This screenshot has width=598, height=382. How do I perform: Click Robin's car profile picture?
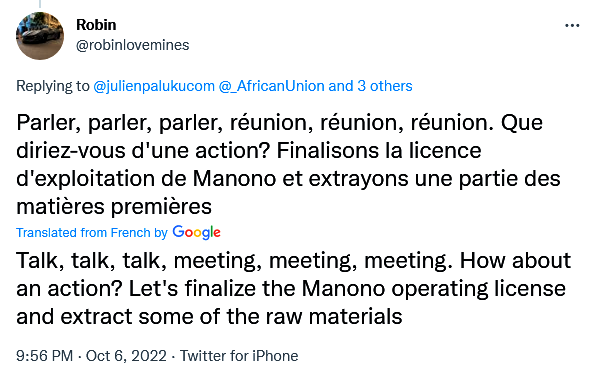(40, 36)
